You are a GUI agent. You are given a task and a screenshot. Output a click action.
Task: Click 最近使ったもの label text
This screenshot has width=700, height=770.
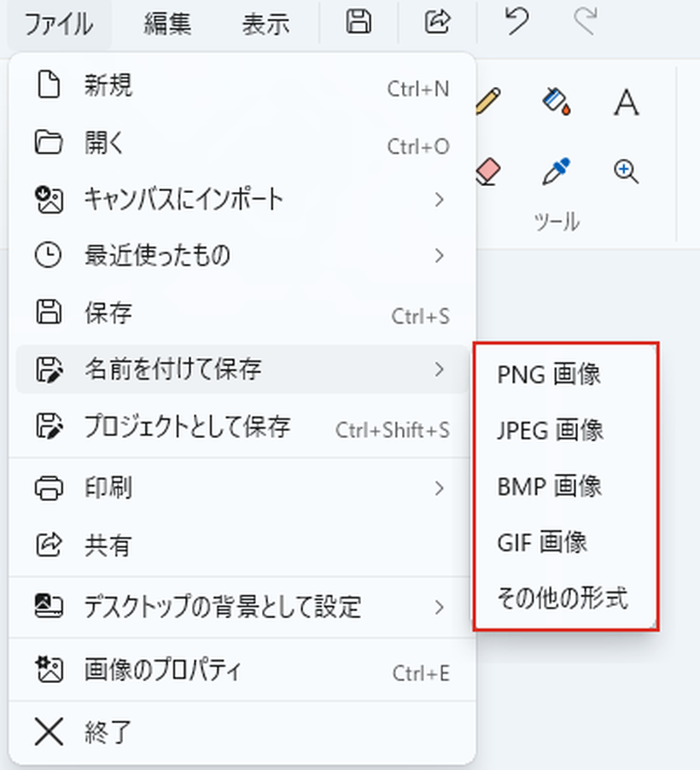(x=157, y=255)
